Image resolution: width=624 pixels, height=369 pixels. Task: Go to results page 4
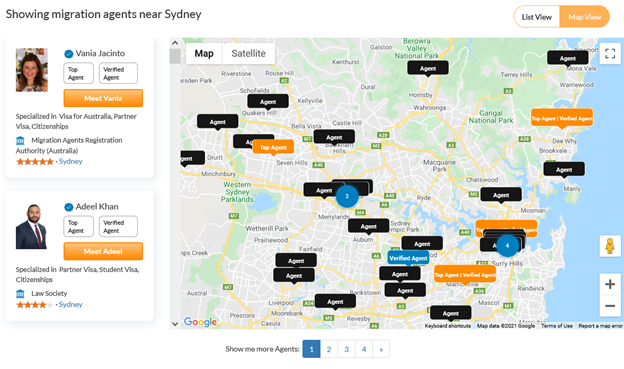[364, 349]
